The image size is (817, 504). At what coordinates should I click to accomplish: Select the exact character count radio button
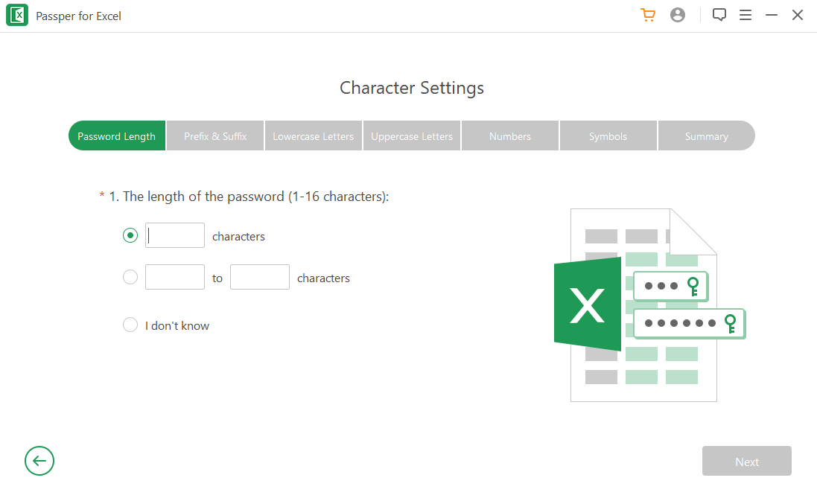coord(130,235)
